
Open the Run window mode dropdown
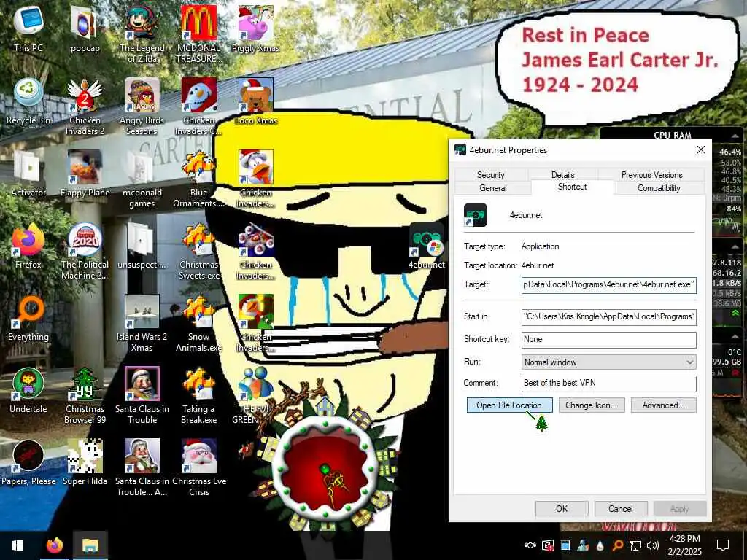pos(608,362)
